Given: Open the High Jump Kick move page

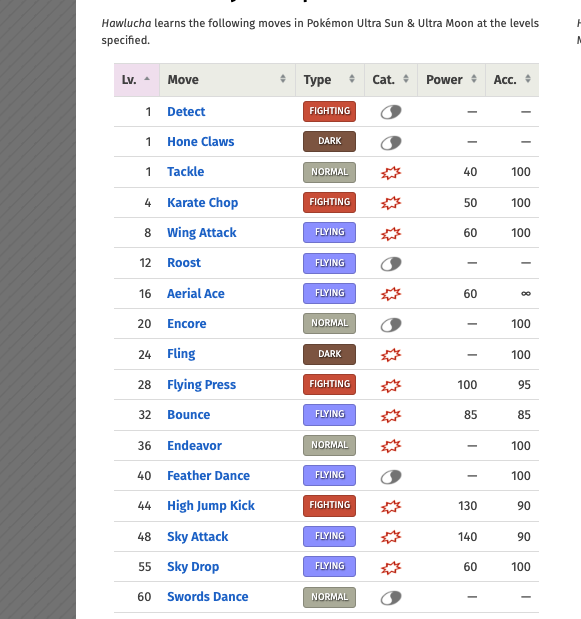Looking at the screenshot, I should [211, 506].
